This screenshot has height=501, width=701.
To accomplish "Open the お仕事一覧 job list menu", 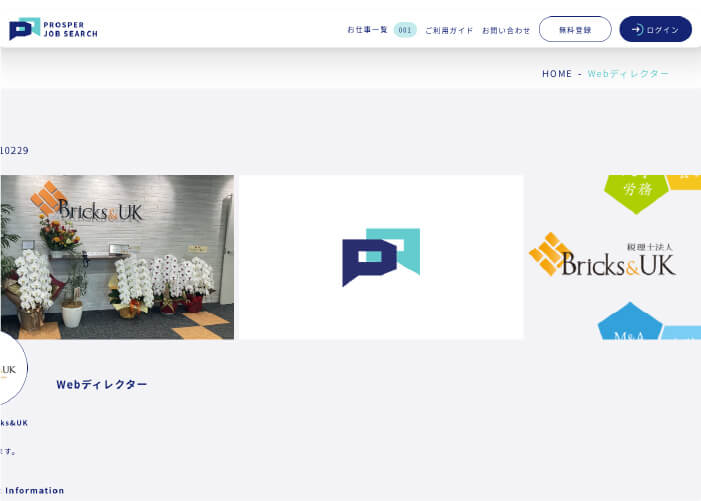I will tap(367, 30).
